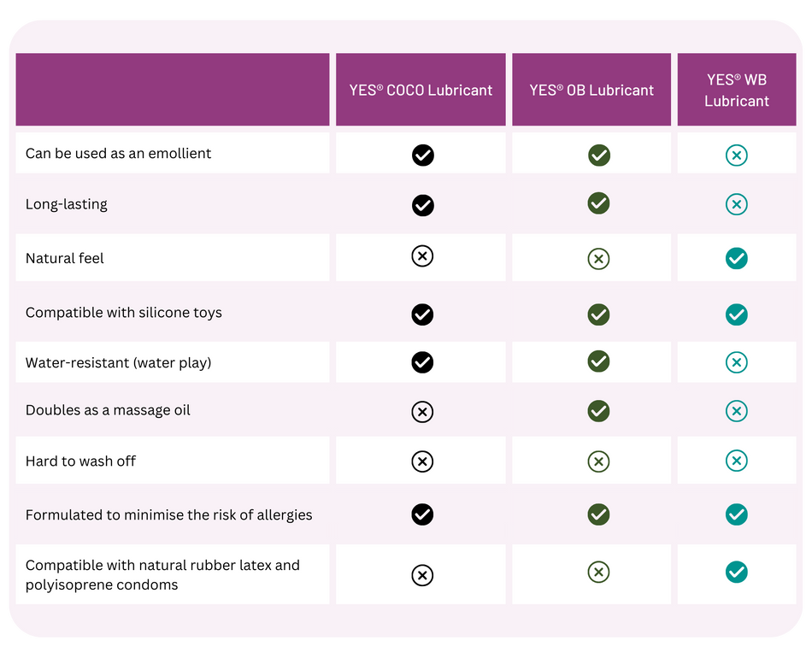The width and height of the screenshot is (812, 658).
Task: Click 'Compatible with silicone toys' label
Action: (124, 313)
